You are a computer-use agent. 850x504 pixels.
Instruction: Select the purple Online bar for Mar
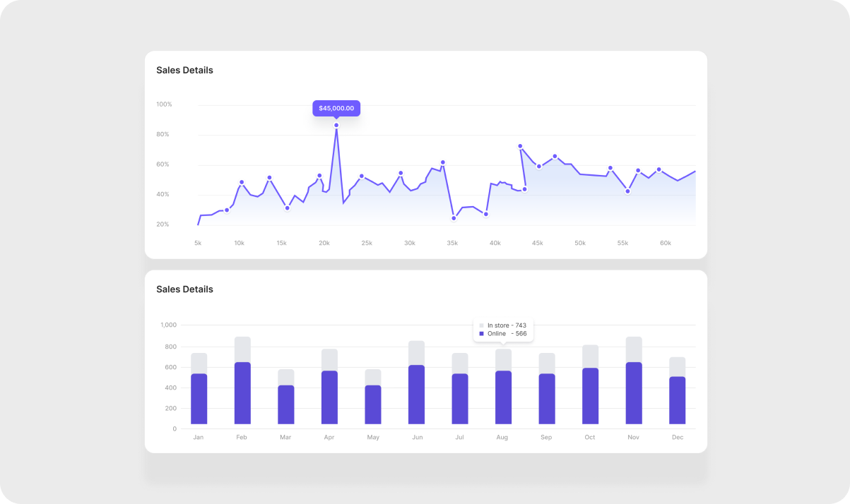click(285, 404)
